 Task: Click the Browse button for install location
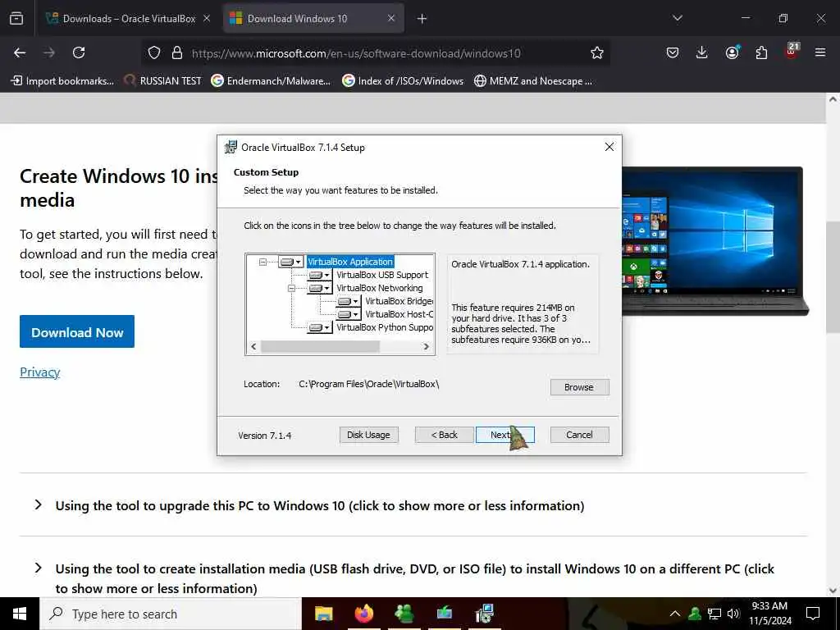(579, 387)
